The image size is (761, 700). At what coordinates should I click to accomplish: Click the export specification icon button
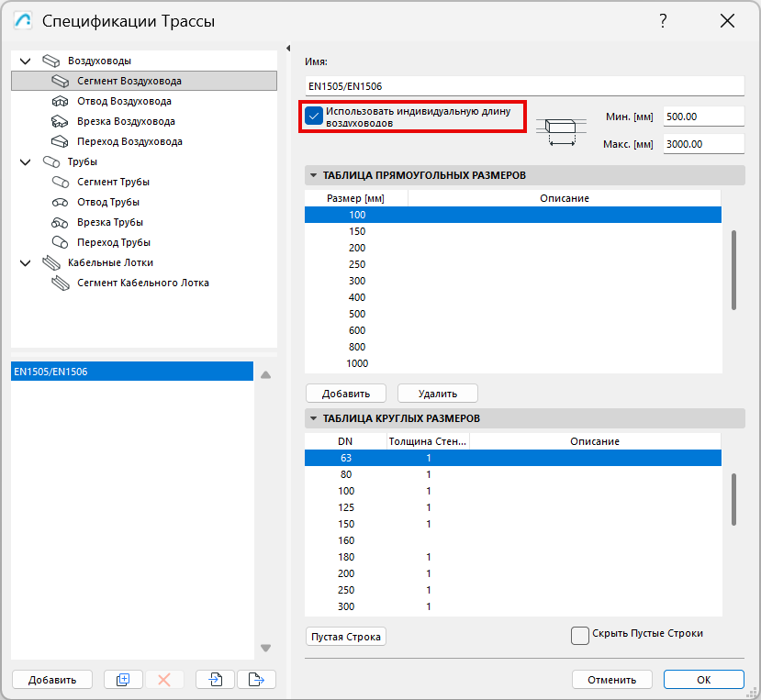pos(256,680)
